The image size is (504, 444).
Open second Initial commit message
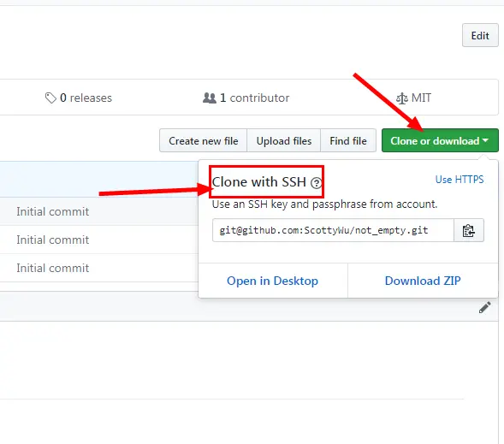53,240
